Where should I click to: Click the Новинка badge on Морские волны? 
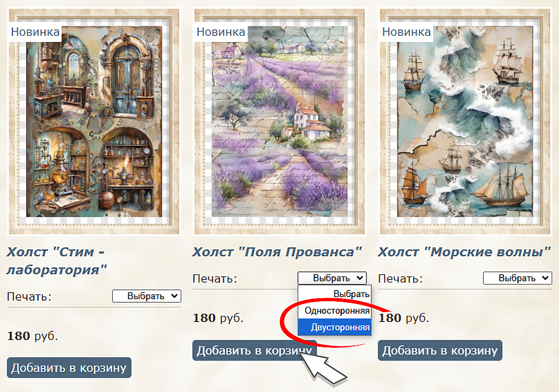[406, 32]
